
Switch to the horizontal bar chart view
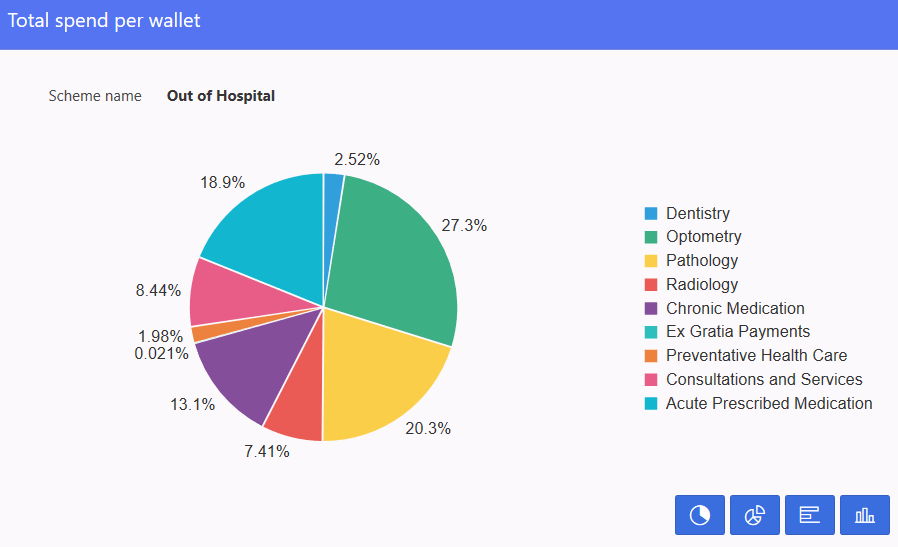[x=810, y=515]
